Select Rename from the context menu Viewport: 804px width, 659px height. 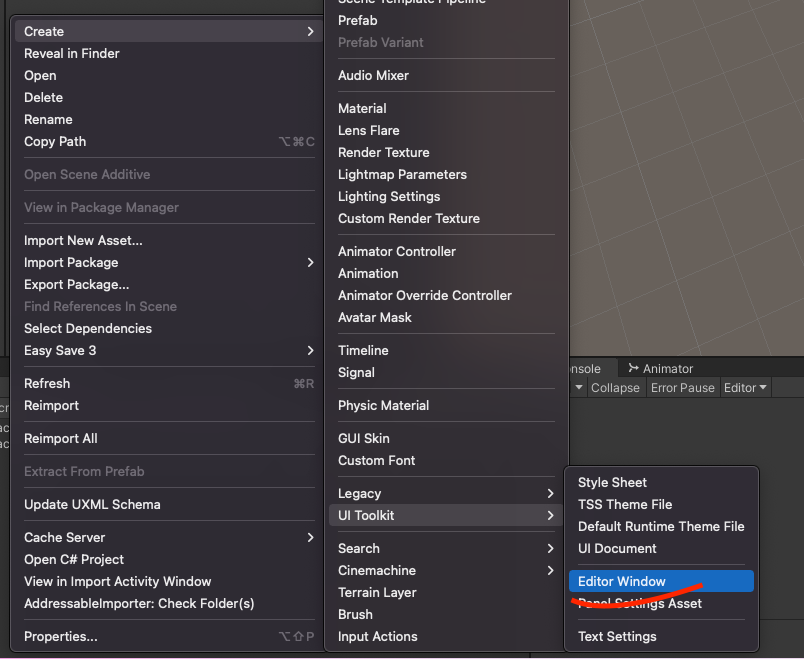168,119
